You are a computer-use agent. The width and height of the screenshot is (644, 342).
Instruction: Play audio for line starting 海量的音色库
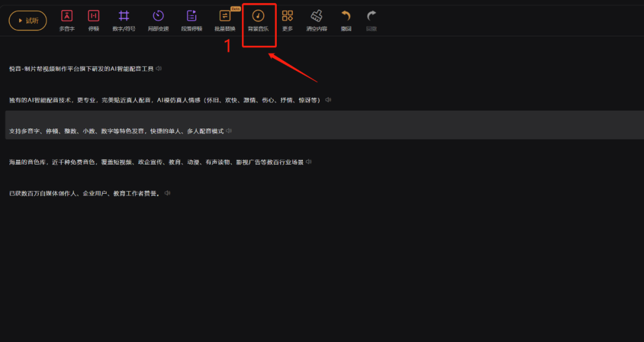tap(308, 161)
